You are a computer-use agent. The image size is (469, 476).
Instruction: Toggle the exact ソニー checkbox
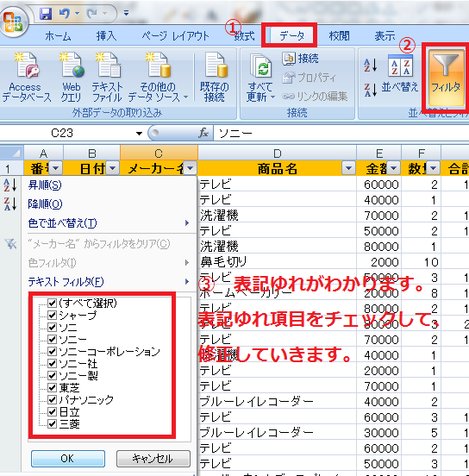[x=53, y=339]
